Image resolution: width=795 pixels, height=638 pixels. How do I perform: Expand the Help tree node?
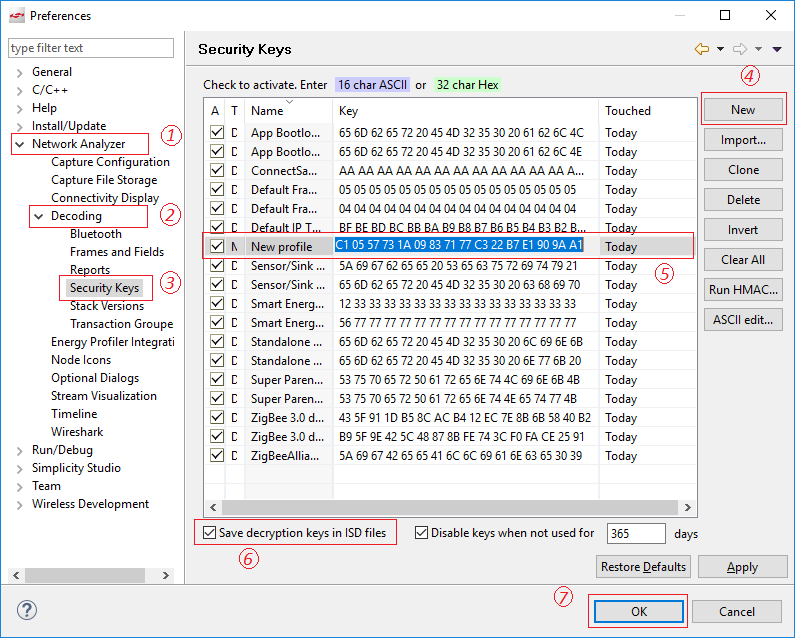click(19, 109)
